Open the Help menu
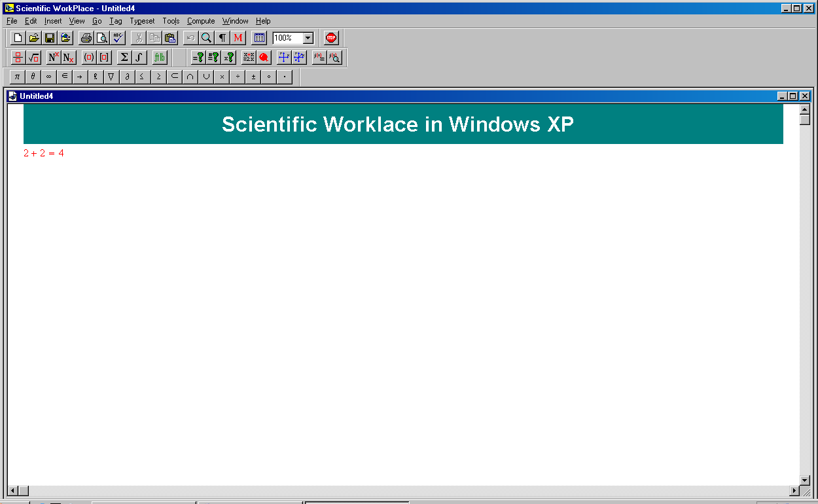The width and height of the screenshot is (818, 504). pyautogui.click(x=263, y=21)
